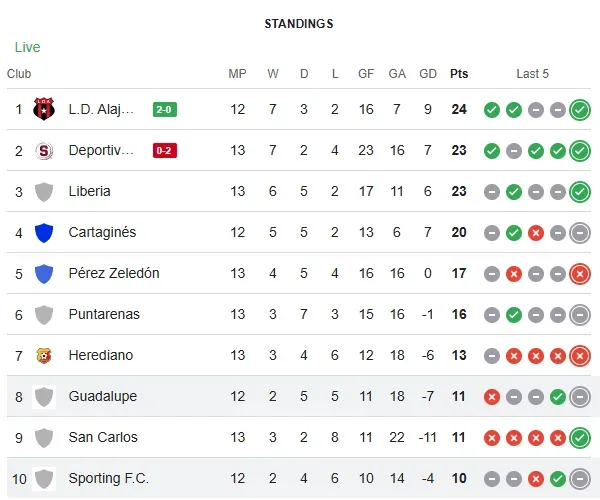Image resolution: width=600 pixels, height=500 pixels.
Task: Click the Herediano club crest icon
Action: click(43, 355)
